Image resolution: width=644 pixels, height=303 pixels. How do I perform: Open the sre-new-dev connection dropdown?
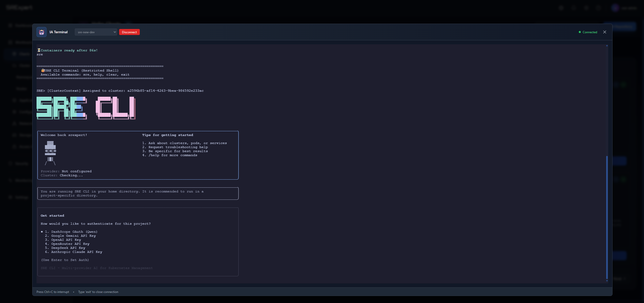pyautogui.click(x=96, y=32)
